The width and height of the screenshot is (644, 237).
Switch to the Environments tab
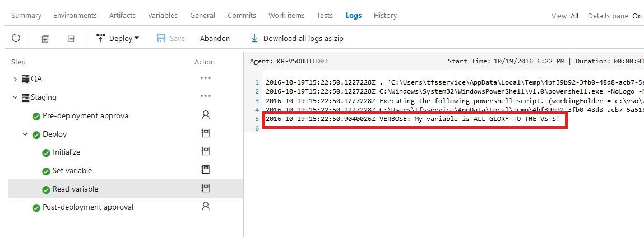[x=75, y=16]
